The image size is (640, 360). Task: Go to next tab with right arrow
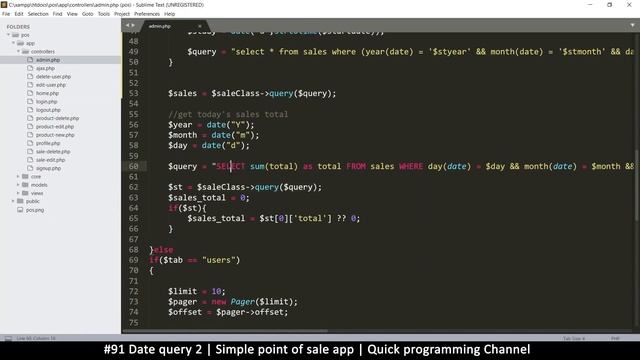coord(133,25)
